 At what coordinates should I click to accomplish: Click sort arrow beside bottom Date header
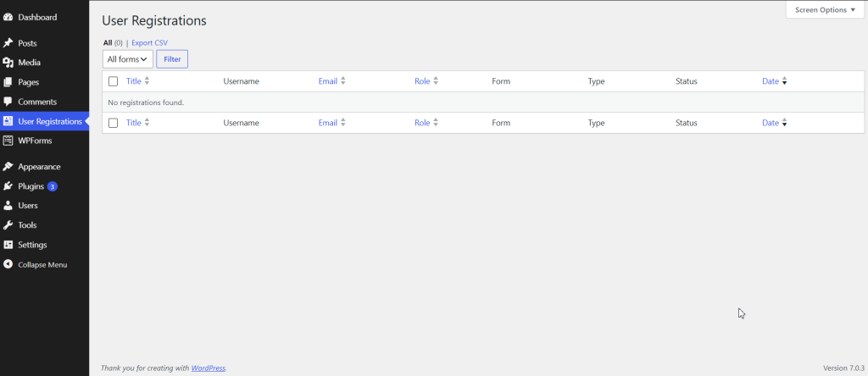pyautogui.click(x=784, y=124)
